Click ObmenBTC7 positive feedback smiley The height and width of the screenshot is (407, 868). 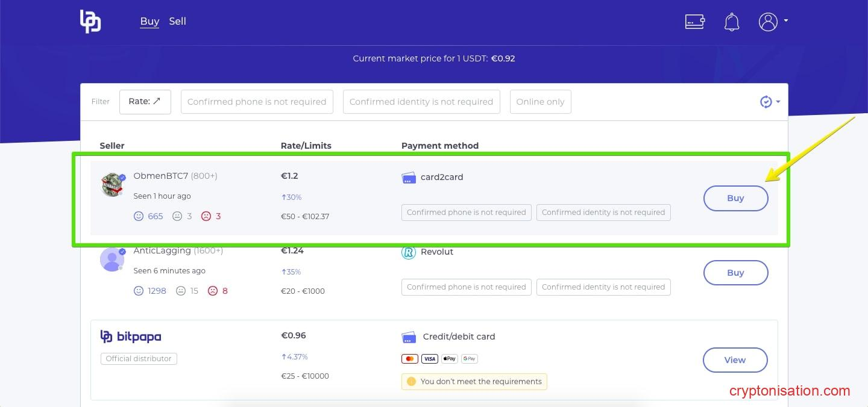[x=139, y=216]
